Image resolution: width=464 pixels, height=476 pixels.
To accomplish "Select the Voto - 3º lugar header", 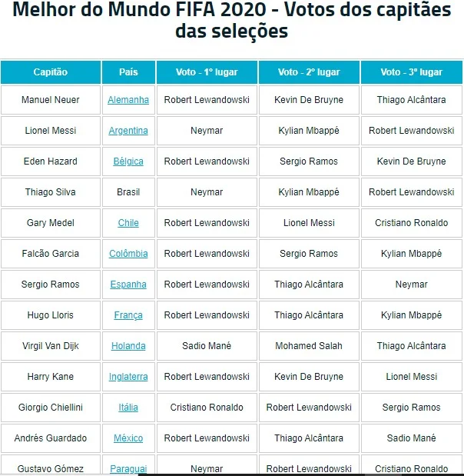I will 411,72.
